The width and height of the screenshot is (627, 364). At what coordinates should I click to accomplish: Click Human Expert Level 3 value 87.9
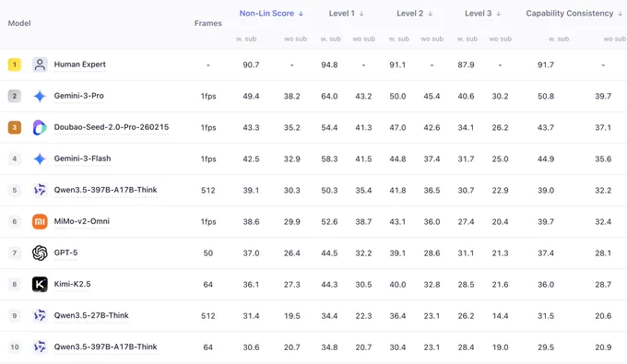pyautogui.click(x=466, y=65)
